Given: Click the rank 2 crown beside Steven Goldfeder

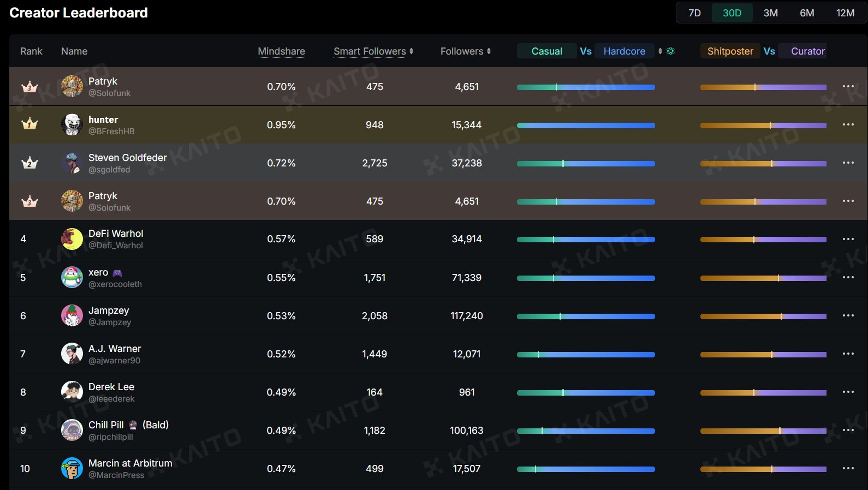Looking at the screenshot, I should 29,163.
